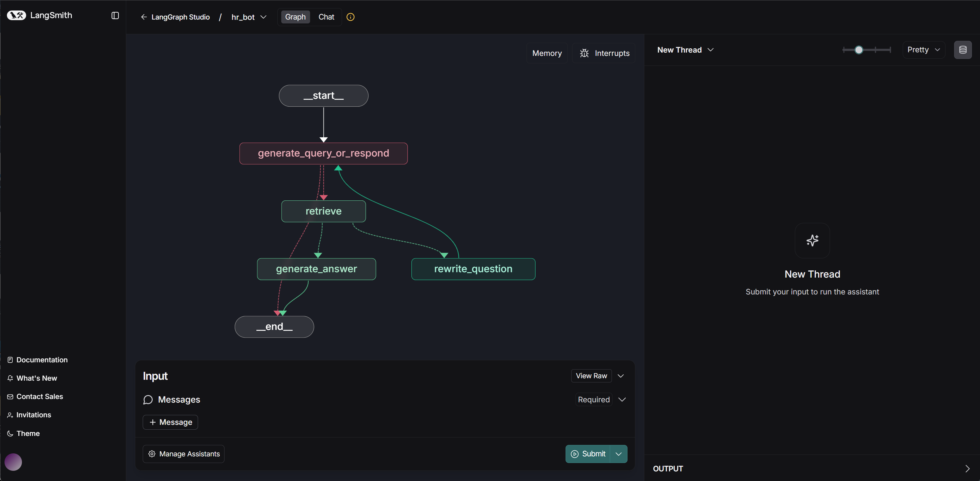Toggle the Theme setting
The height and width of the screenshot is (481, 980).
pyautogui.click(x=23, y=434)
